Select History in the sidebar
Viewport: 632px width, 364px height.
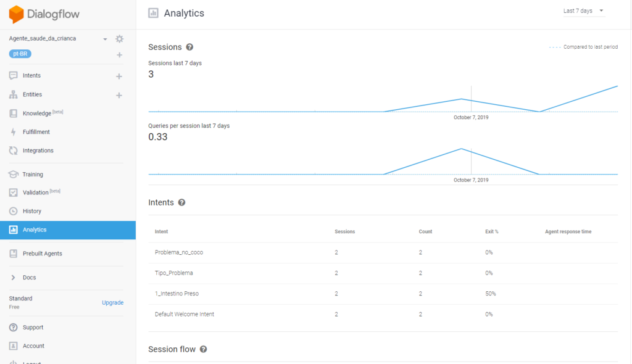[x=31, y=211]
